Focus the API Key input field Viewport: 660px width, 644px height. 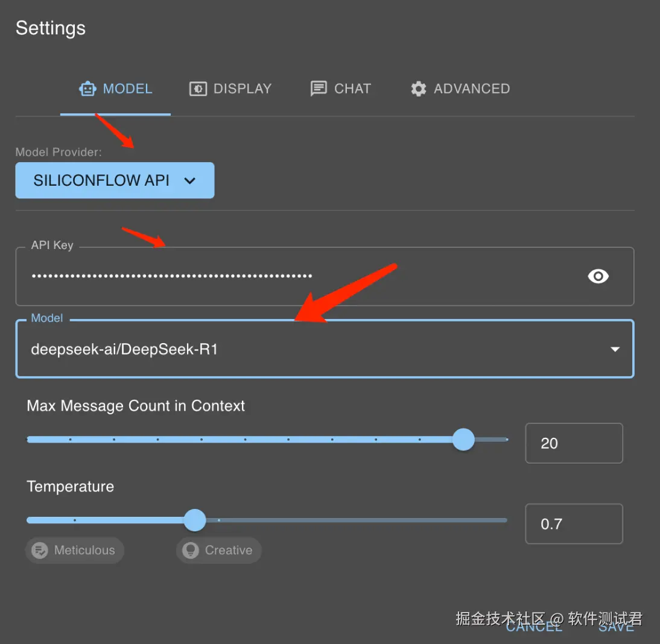[x=325, y=276]
